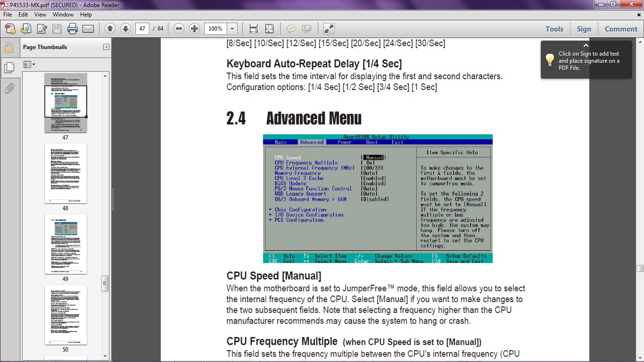Image resolution: width=644 pixels, height=362 pixels.
Task: Select page 47 thumbnail
Action: click(66, 103)
